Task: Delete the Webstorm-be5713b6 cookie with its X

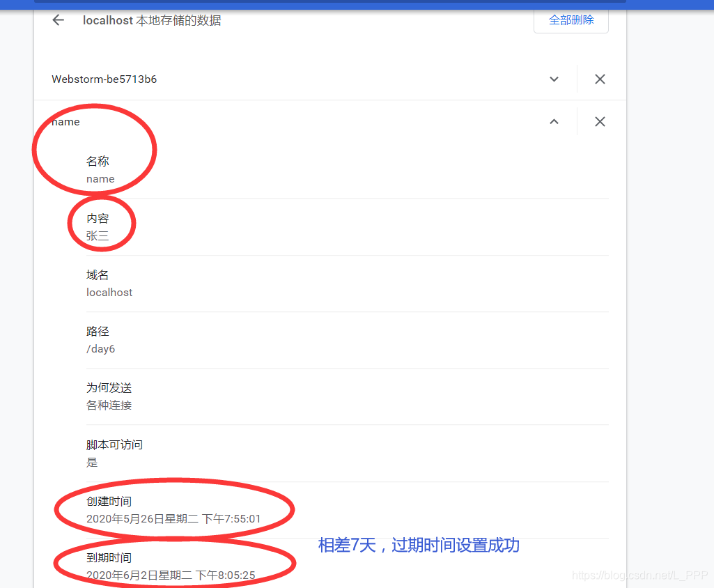Action: point(600,79)
